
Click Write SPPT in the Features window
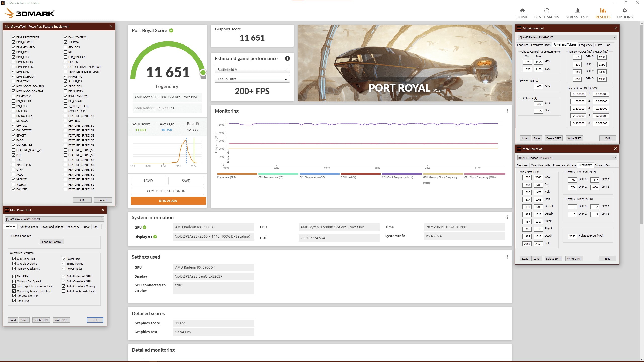click(61, 320)
